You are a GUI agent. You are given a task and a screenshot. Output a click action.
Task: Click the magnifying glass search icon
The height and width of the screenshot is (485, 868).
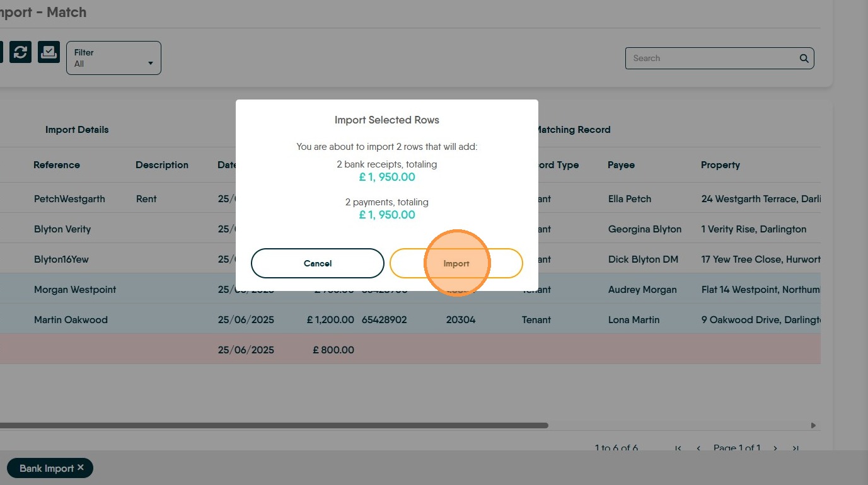(x=804, y=59)
